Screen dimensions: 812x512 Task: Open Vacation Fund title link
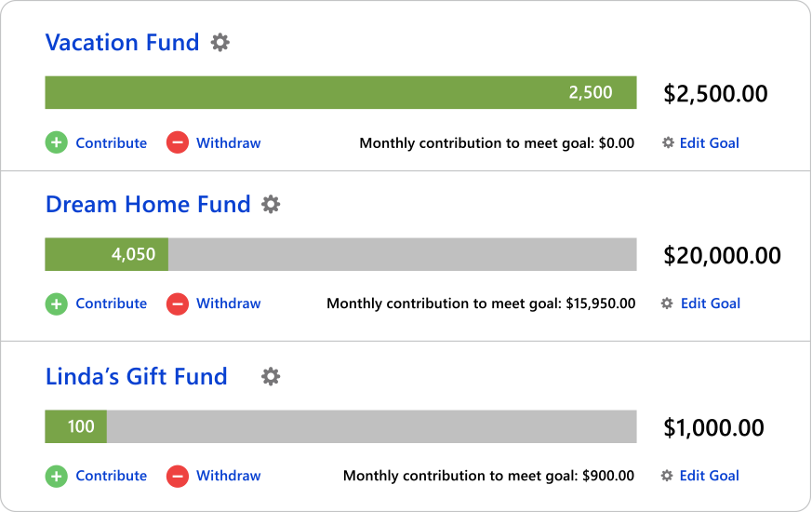point(122,42)
